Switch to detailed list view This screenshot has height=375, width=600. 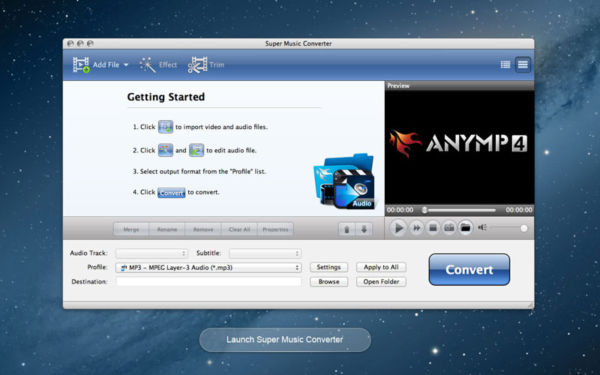pyautogui.click(x=505, y=65)
